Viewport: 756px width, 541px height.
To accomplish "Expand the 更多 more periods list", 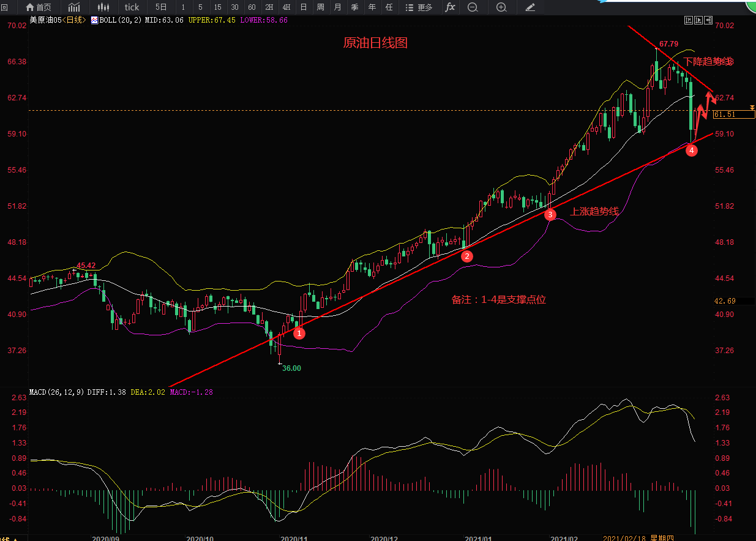I will click(x=419, y=7).
